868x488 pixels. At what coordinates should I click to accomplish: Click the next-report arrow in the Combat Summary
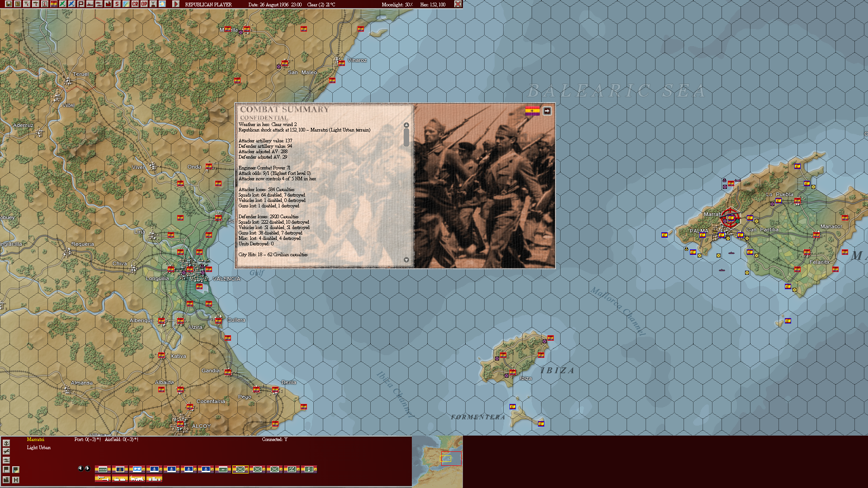point(546,110)
